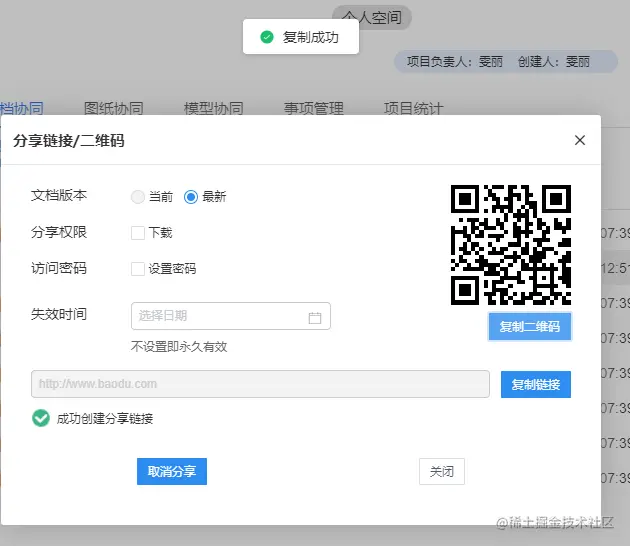Click the share link URL field
Viewport: 630px width, 546px height.
coord(260,384)
